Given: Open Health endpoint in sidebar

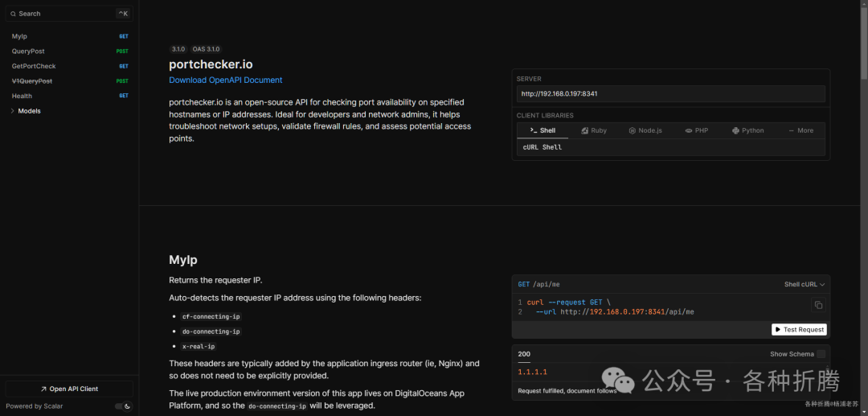Looking at the screenshot, I should pos(69,96).
